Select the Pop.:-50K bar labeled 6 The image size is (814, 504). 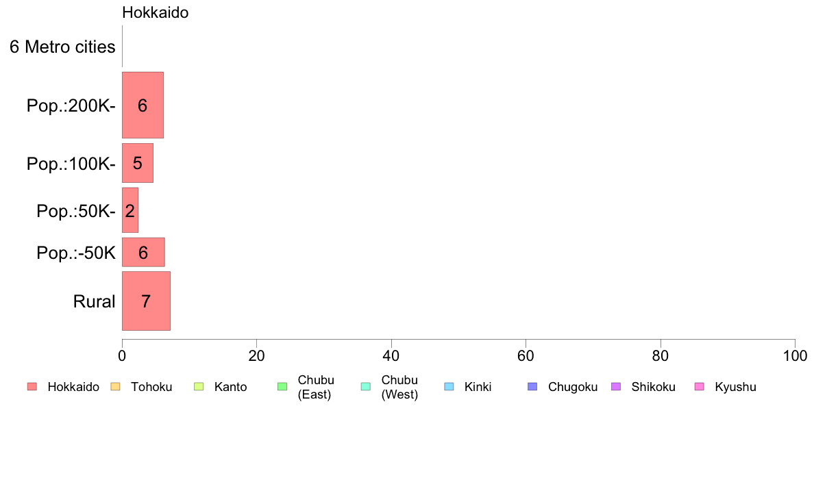coord(143,252)
